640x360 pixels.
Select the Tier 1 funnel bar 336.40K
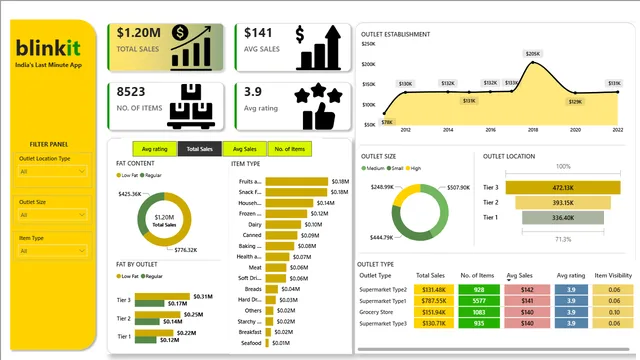(563, 218)
